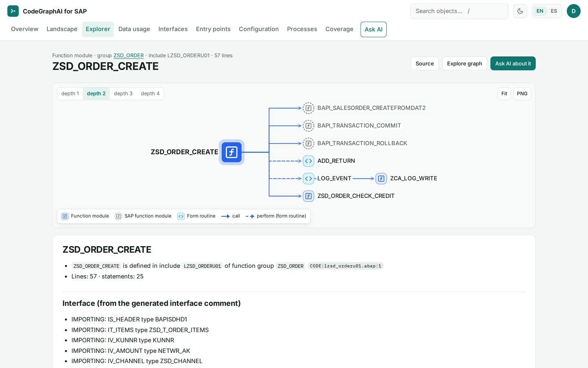The width and height of the screenshot is (588, 368).
Task: Click IS_HEADER type BAPISDHD1 line
Action: point(129,319)
